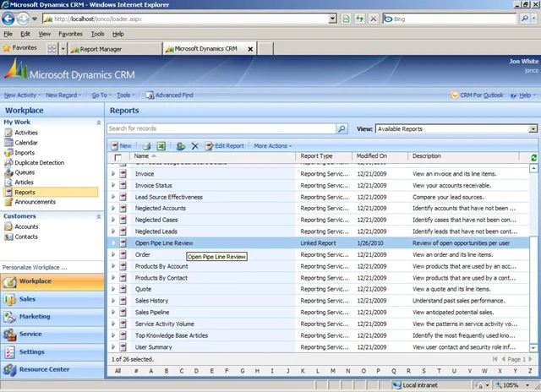Image resolution: width=541 pixels, height=392 pixels.
Task: Open the More Actions menu
Action: pyautogui.click(x=272, y=146)
